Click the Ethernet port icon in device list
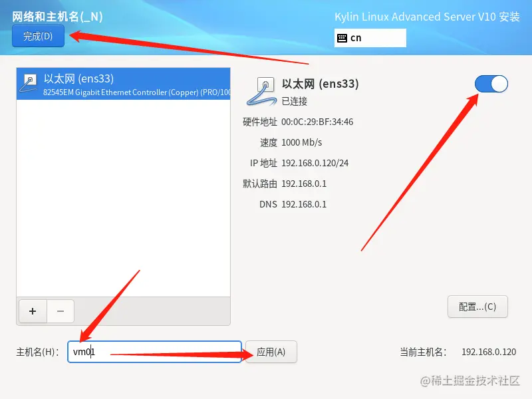532x399 pixels. coord(29,84)
